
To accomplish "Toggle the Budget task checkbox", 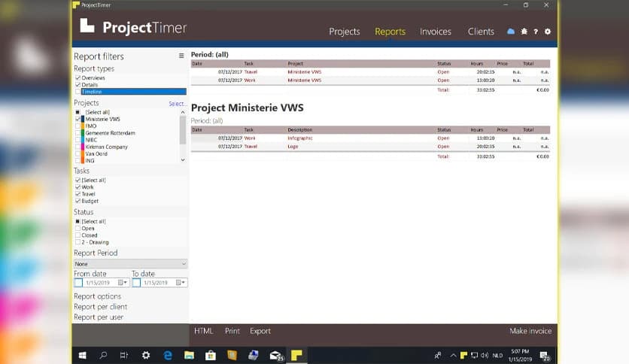I will pyautogui.click(x=77, y=202).
